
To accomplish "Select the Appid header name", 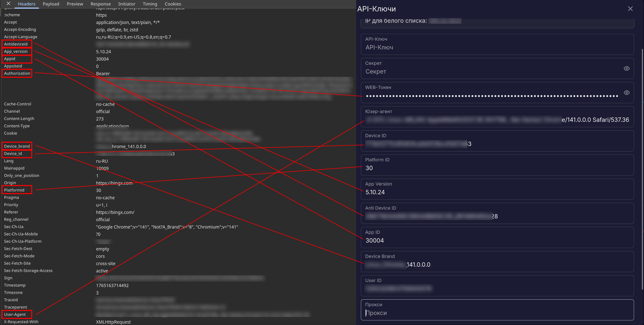I will pyautogui.click(x=10, y=59).
